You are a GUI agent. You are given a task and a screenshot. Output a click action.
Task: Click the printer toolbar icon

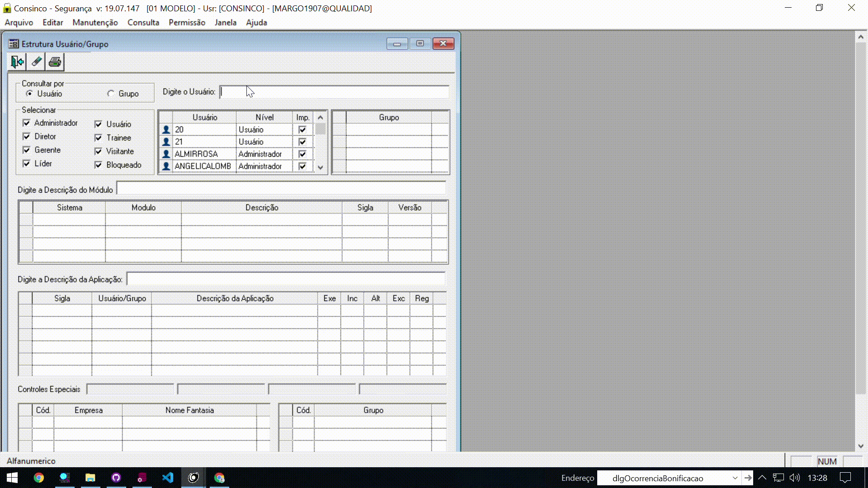click(x=55, y=62)
